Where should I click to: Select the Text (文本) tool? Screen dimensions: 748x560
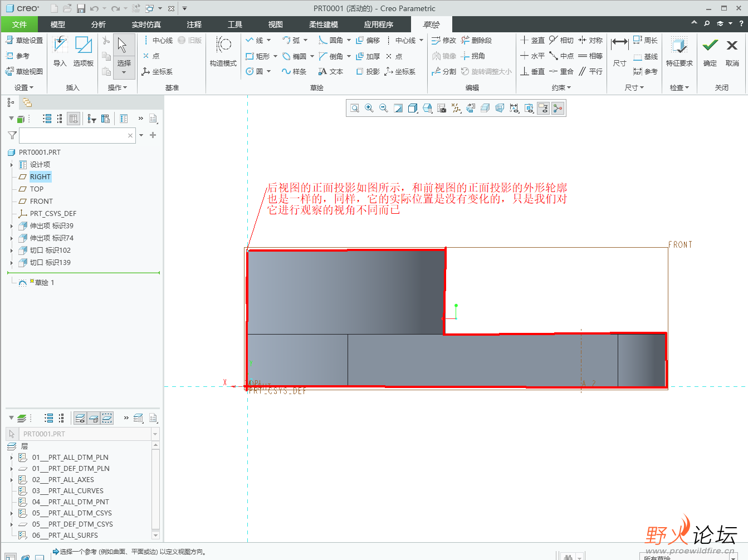331,71
